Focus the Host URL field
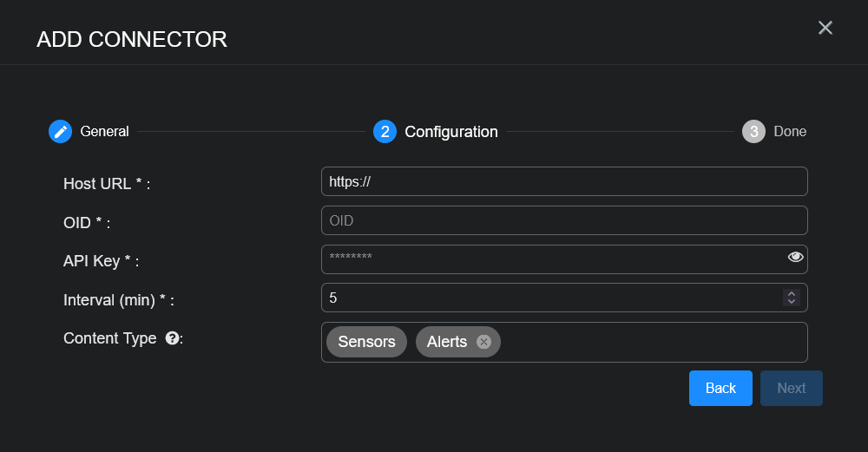Image resolution: width=868 pixels, height=452 pixels. 564,181
